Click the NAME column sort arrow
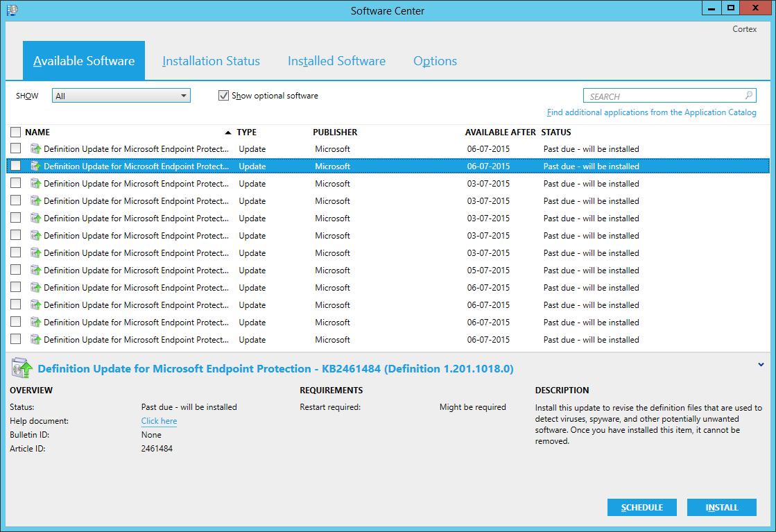Screen dimensions: 776x532 [x=227, y=132]
